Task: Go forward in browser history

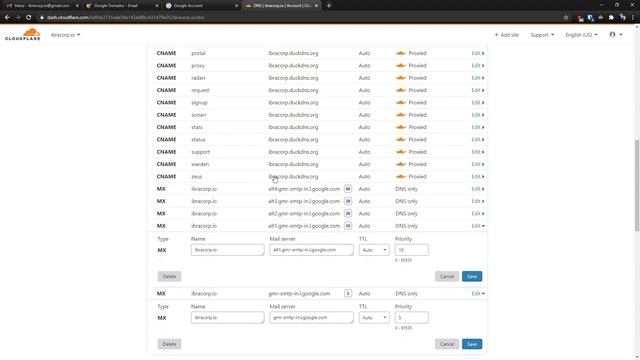Action: (x=18, y=18)
